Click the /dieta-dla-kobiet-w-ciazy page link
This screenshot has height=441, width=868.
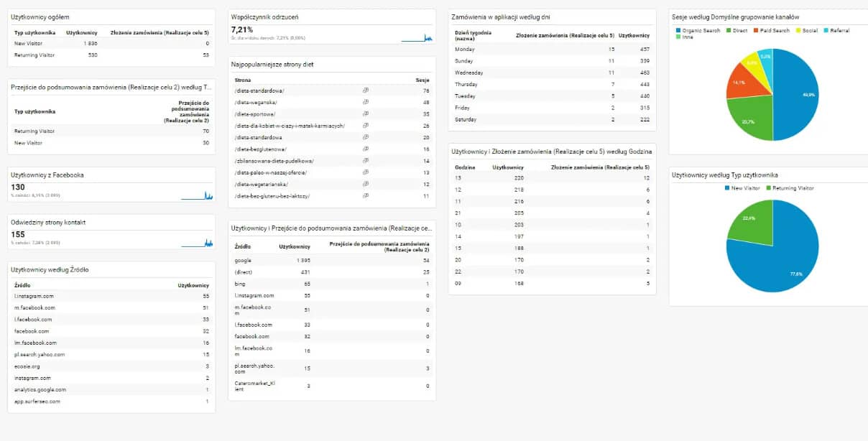tap(290, 126)
